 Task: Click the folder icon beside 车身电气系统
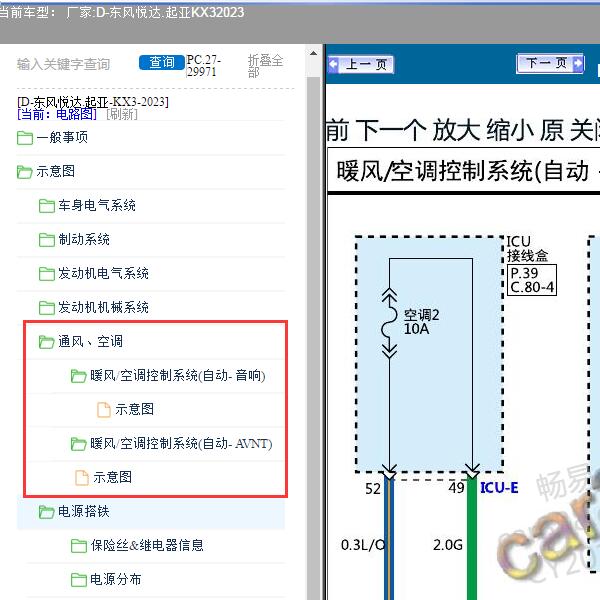[47, 206]
